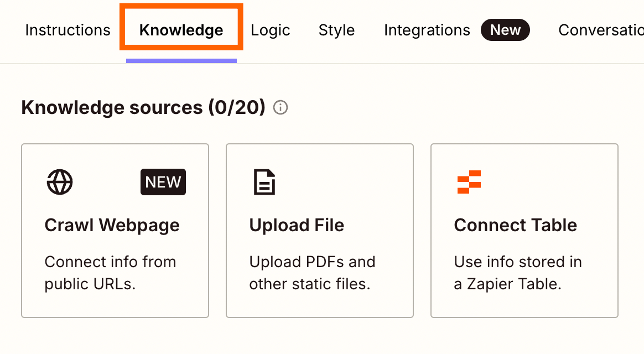Image resolution: width=644 pixels, height=354 pixels.
Task: Click the New badge next to Integrations
Action: coord(505,30)
